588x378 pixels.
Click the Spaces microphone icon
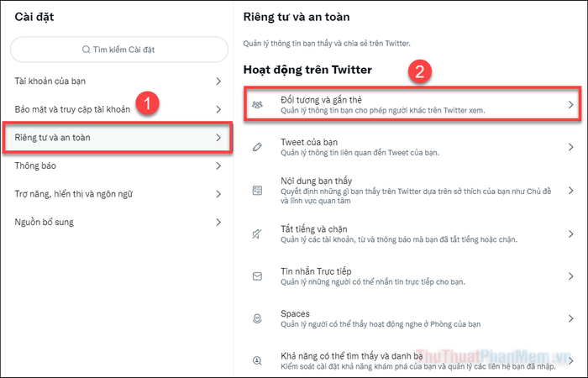257,318
